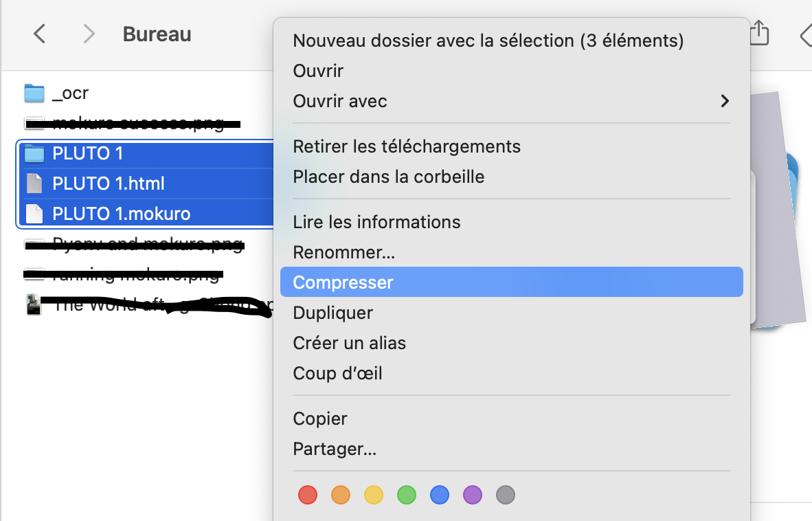
Task: Click the PLUTO 1 folder icon
Action: pyautogui.click(x=34, y=153)
